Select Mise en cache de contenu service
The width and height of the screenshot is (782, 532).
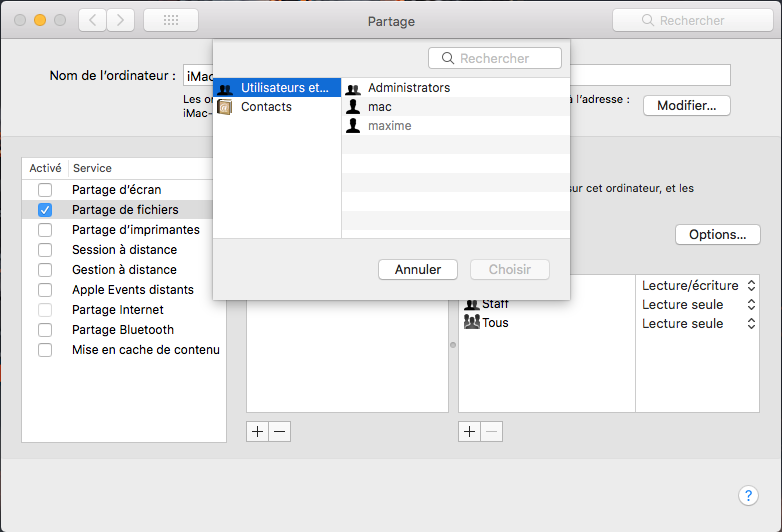[145, 350]
